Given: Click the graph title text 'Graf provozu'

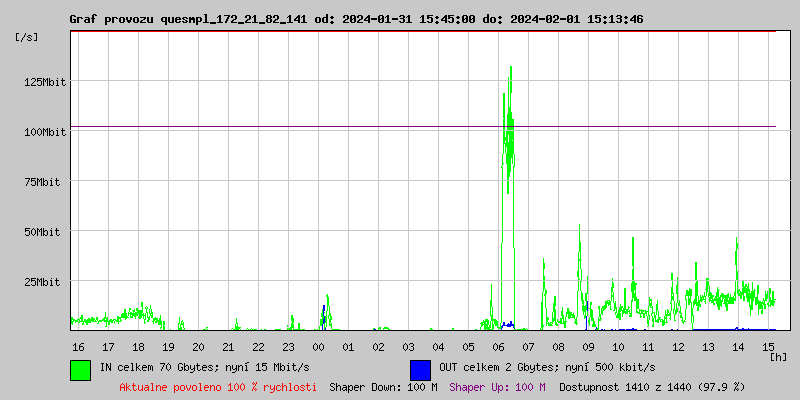Looking at the screenshot, I should [x=111, y=19].
